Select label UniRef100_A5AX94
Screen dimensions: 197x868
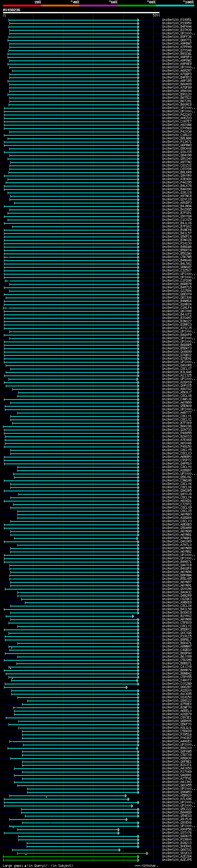tap(177, 91)
